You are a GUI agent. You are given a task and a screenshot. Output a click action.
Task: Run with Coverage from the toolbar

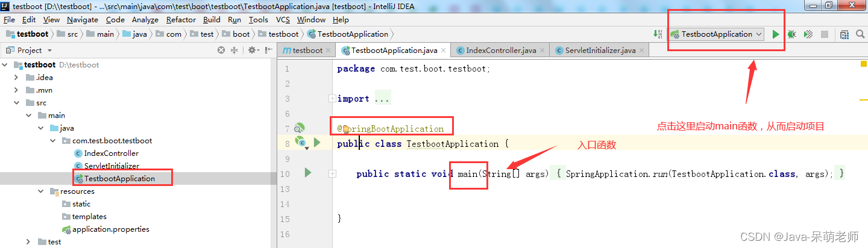(x=808, y=34)
